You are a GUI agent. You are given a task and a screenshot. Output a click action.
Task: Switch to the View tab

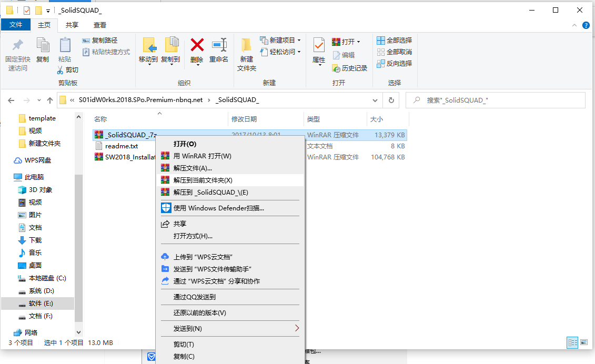coord(100,25)
